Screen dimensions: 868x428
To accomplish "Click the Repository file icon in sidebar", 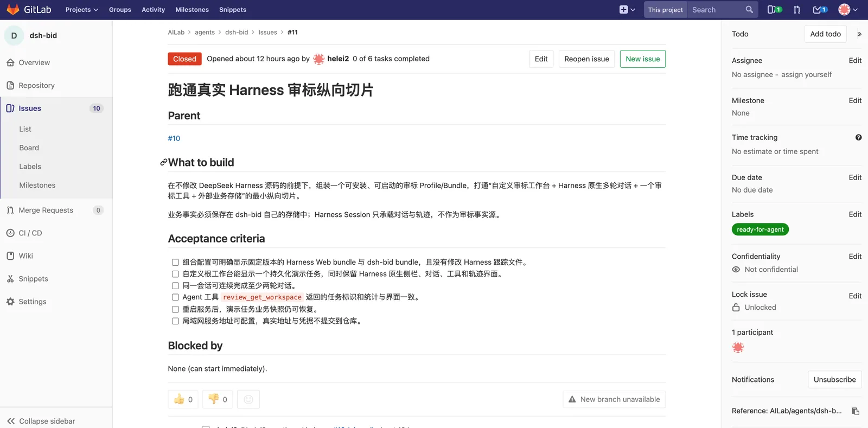I will [x=10, y=85].
